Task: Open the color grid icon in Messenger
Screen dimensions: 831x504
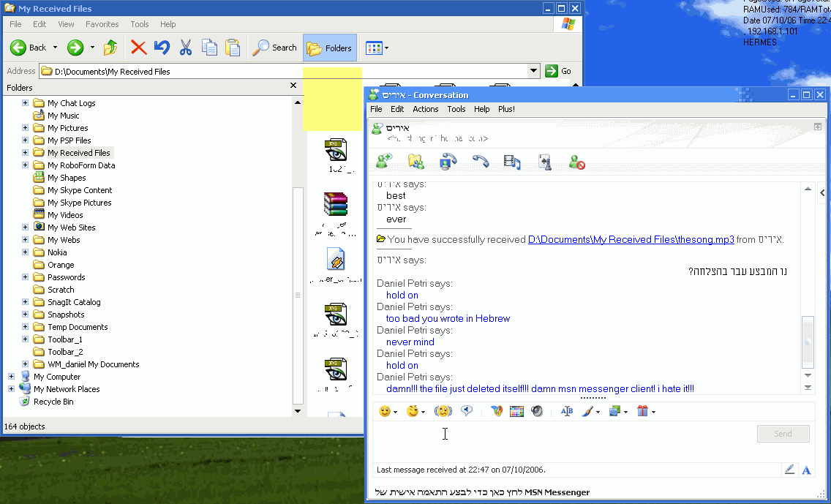Action: 516,411
